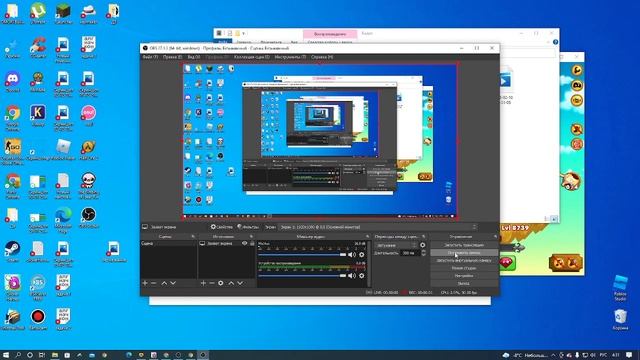Open the playback device audio settings gear
The width and height of the screenshot is (640, 360).
[x=362, y=276]
